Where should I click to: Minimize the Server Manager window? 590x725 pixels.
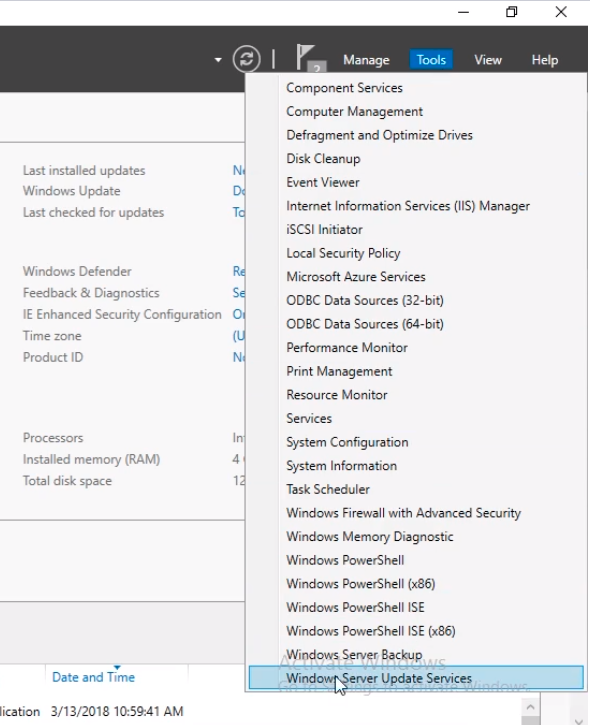coord(463,12)
